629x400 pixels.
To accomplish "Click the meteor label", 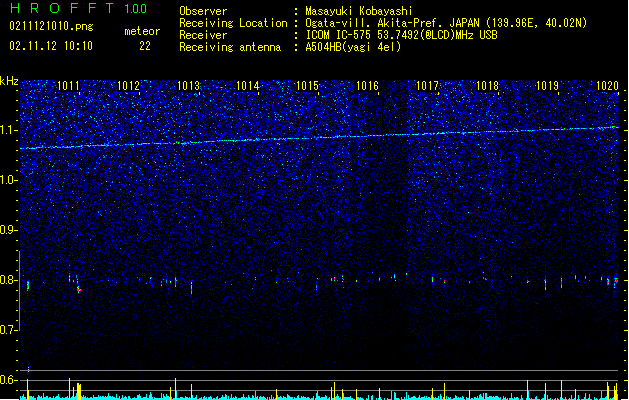I will (142, 31).
